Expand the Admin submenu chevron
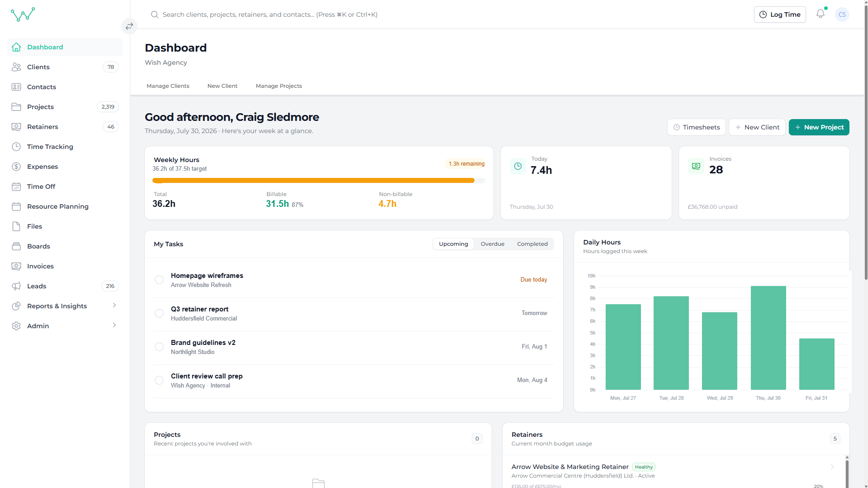Image resolution: width=868 pixels, height=488 pixels. pos(114,325)
